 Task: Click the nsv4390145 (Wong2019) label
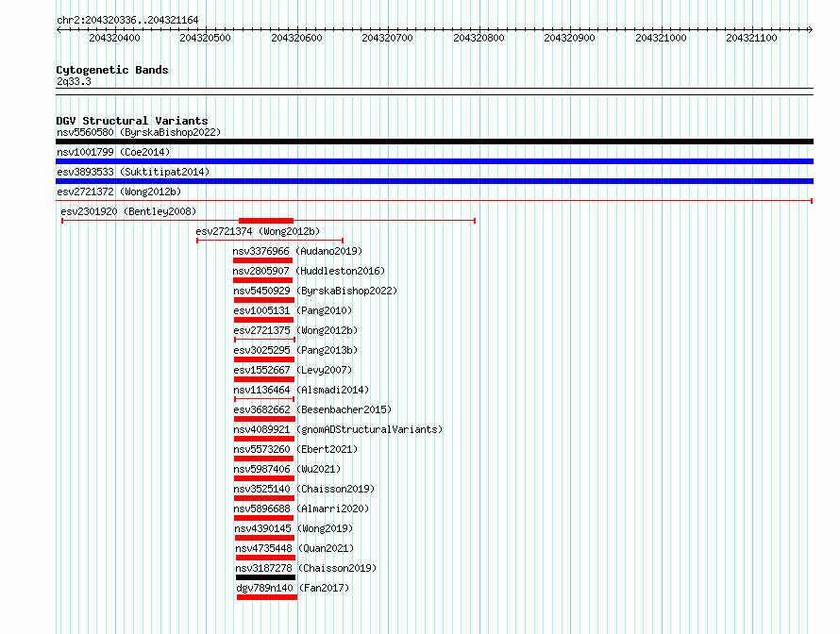click(294, 528)
